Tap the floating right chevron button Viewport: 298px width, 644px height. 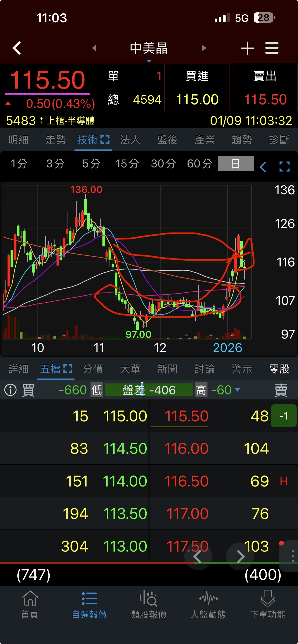pyautogui.click(x=240, y=556)
